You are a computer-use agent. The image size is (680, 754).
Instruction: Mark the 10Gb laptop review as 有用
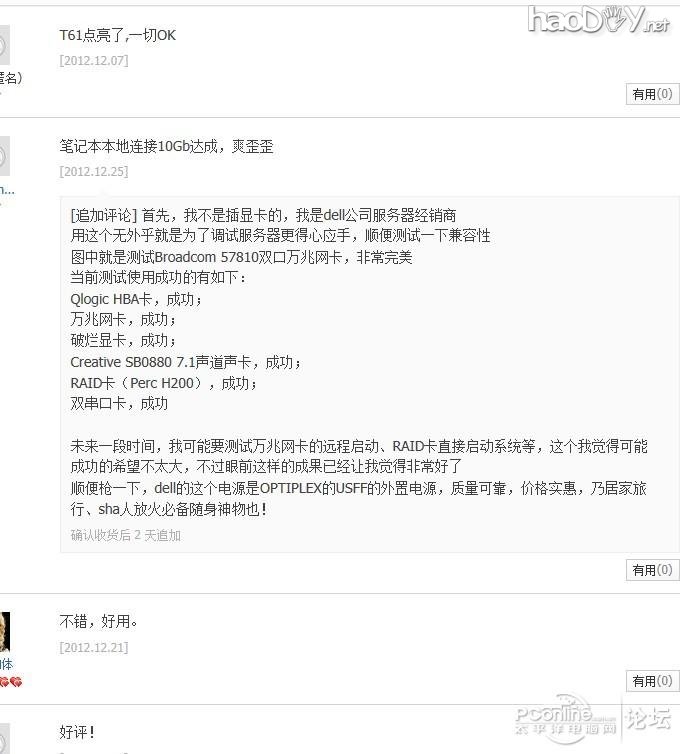(653, 570)
